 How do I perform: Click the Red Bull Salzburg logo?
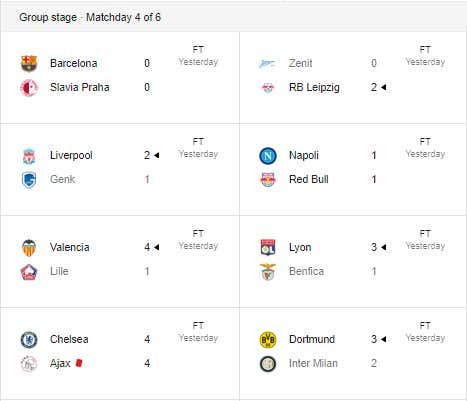268,180
